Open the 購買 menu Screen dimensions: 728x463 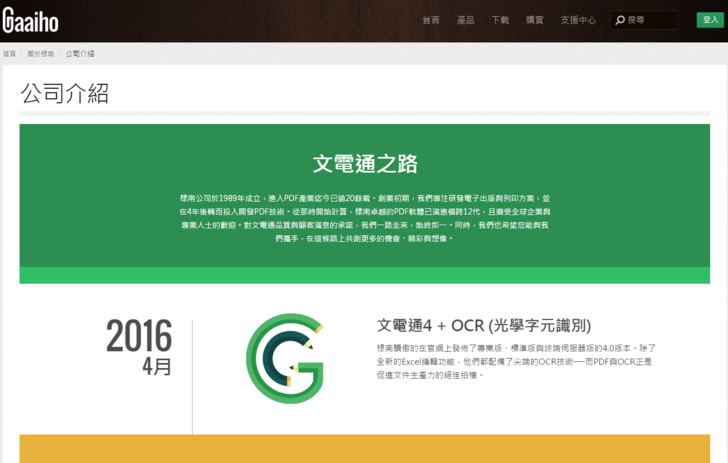(534, 20)
